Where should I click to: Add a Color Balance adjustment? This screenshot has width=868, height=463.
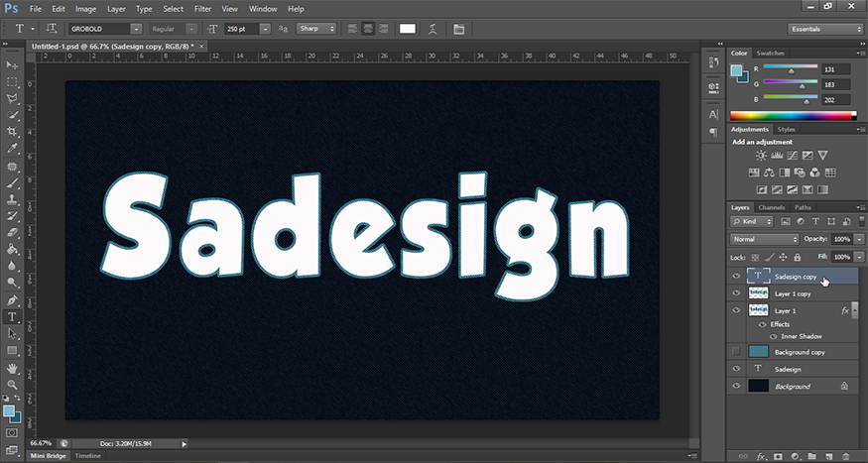tap(769, 173)
